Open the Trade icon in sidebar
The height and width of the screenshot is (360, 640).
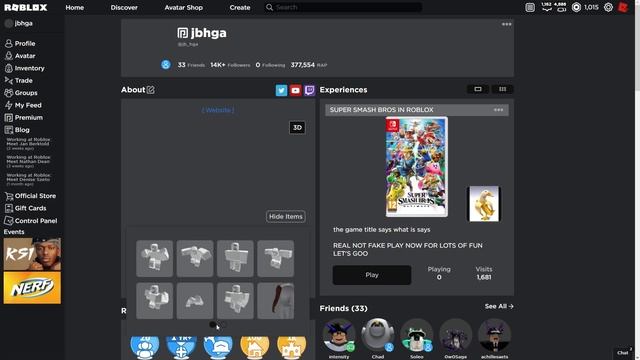(x=9, y=80)
